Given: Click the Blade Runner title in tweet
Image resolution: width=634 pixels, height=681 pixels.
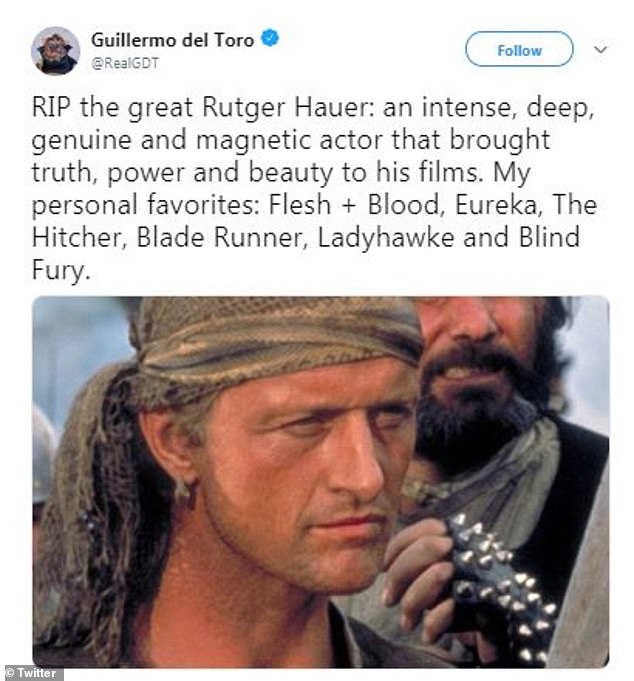Looking at the screenshot, I should point(222,238).
